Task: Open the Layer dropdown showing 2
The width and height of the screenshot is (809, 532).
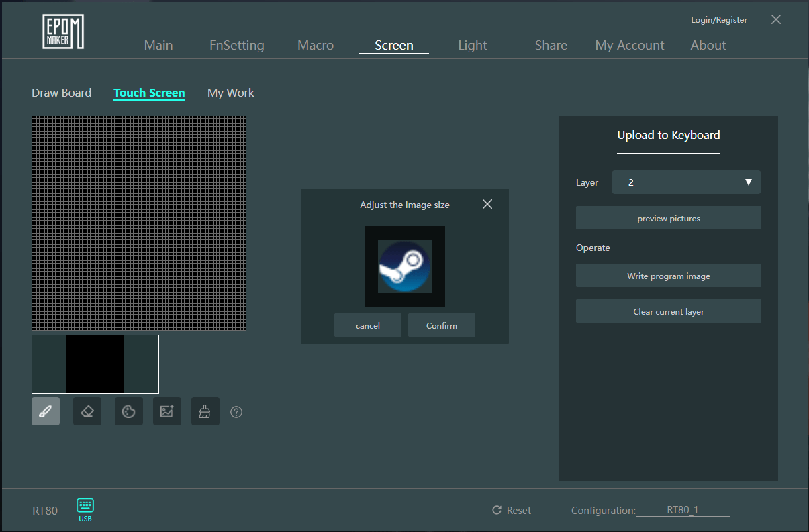Action: 686,182
